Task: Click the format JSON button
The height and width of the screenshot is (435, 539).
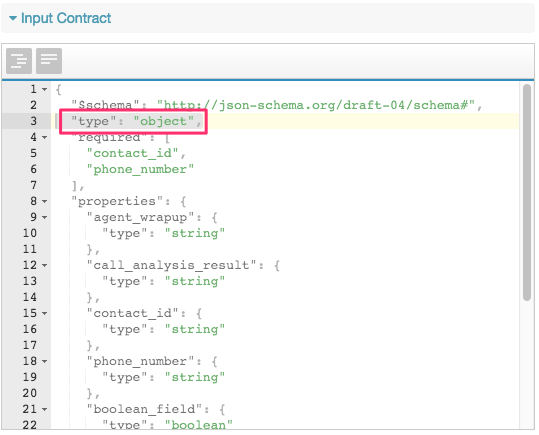Action: pos(19,61)
